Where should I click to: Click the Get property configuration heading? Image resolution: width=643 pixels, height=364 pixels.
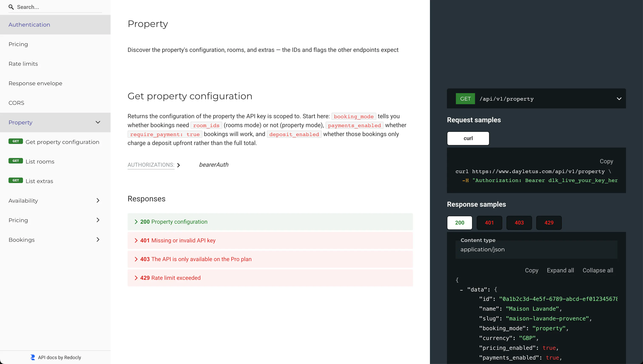190,96
